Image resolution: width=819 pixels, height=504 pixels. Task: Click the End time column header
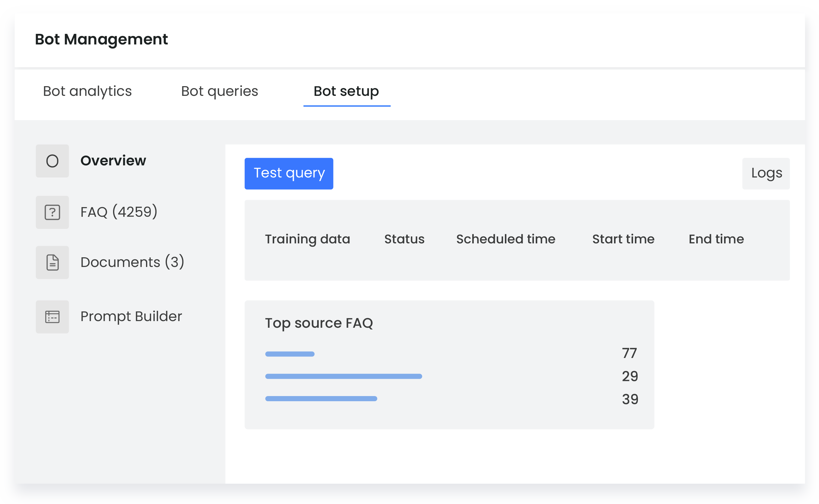click(716, 239)
